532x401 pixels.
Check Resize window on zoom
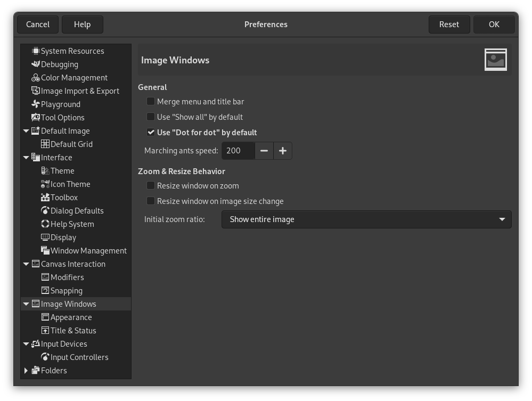coord(151,185)
